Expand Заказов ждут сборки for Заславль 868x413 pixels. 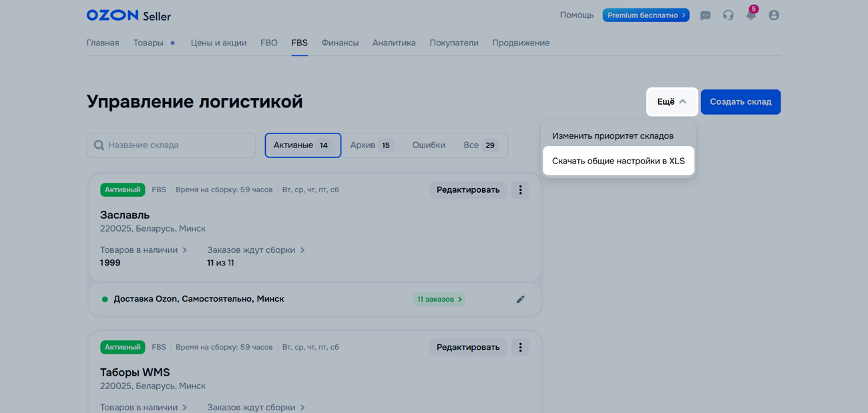(x=256, y=250)
